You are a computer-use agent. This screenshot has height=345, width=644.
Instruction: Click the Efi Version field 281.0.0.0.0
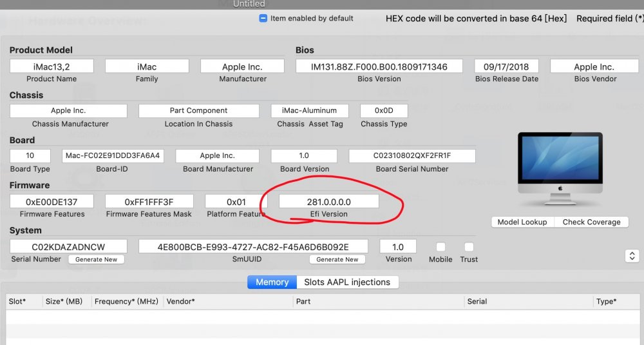(329, 201)
